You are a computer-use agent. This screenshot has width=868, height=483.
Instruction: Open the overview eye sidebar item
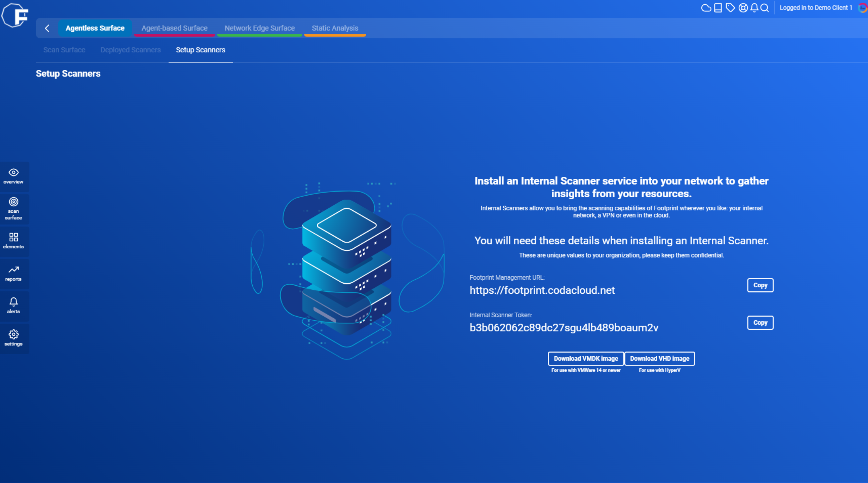[x=14, y=176]
